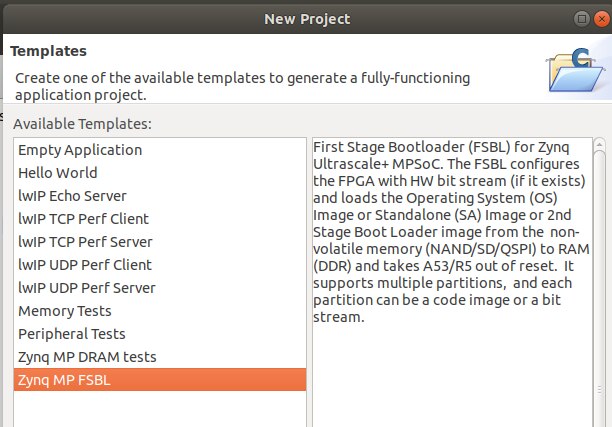Close the New Project dialog
This screenshot has width=612, height=427.
pos(601,18)
